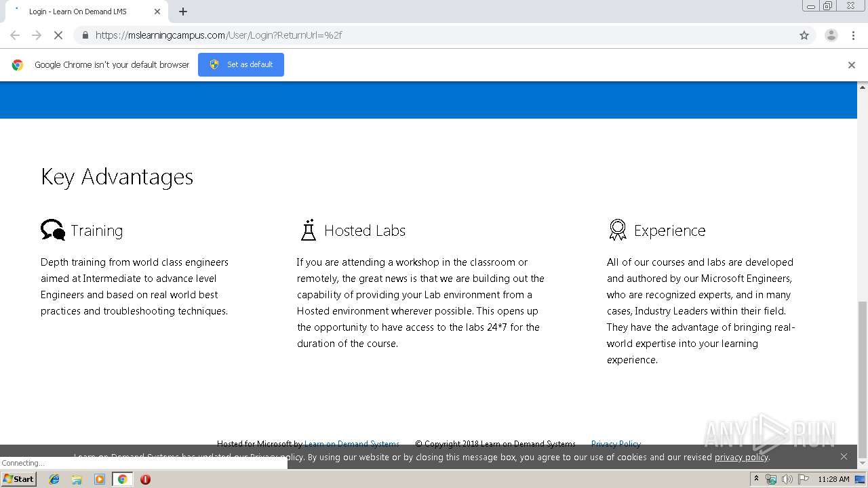Screen dimensions: 868x488
Task: Open privacy policy link in cookie banner
Action: pos(741,457)
